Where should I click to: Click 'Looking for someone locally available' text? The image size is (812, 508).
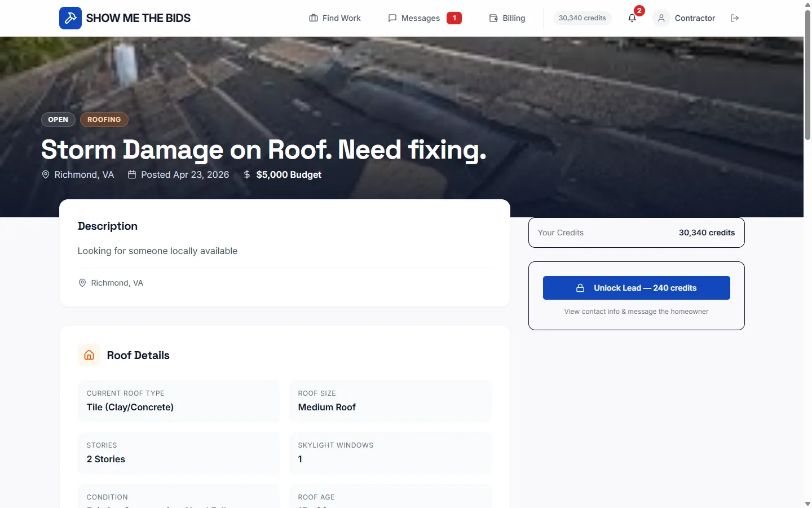(x=157, y=251)
